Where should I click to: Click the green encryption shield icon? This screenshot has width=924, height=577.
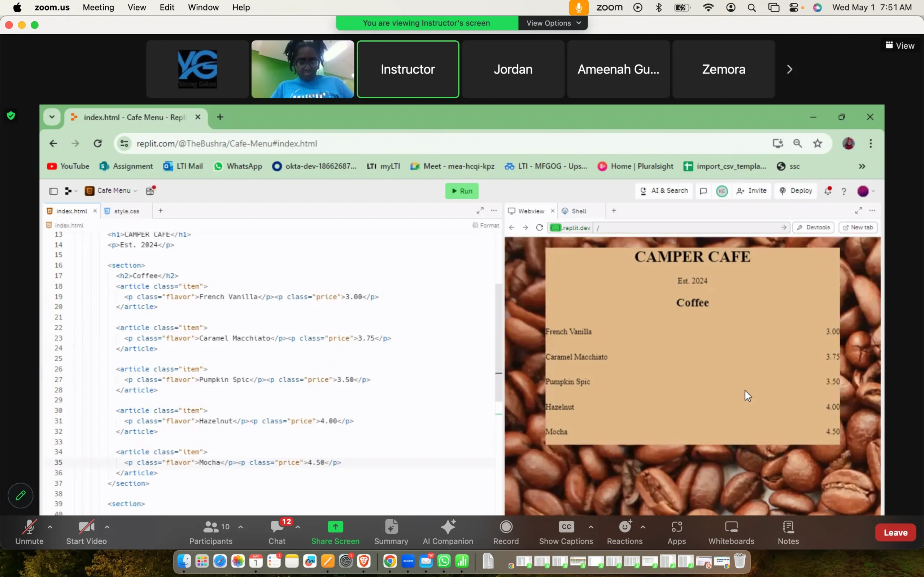click(11, 115)
